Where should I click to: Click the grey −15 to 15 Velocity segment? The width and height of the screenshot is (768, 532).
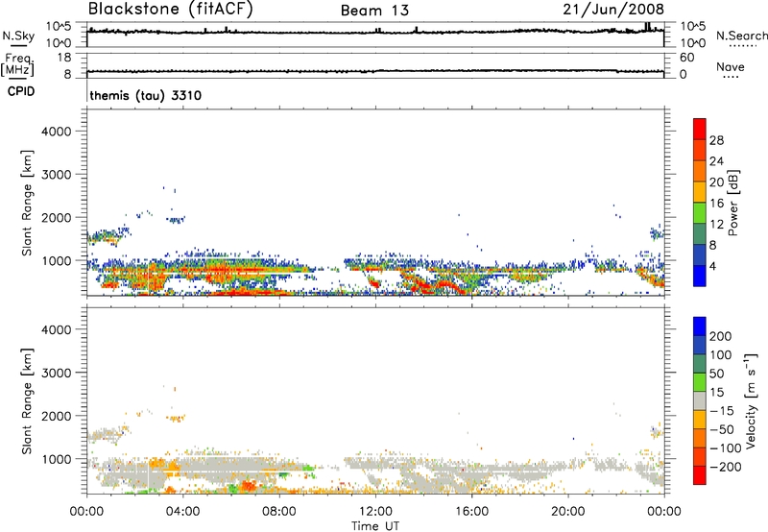700,400
